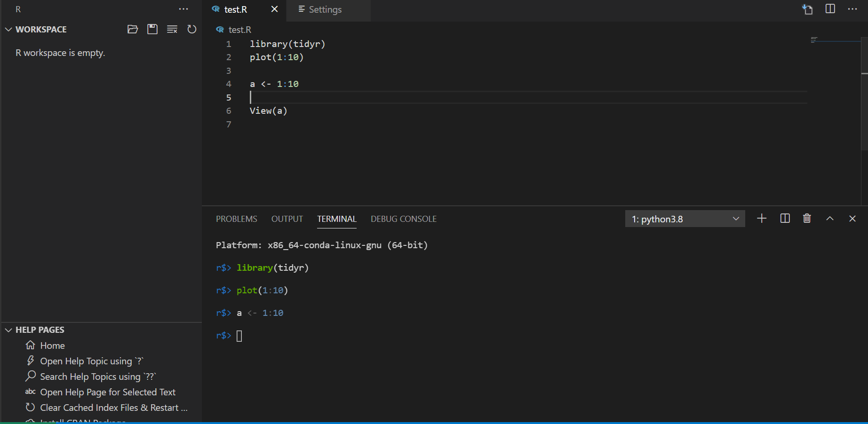
Task: Select Search Help Topics using ??
Action: click(x=98, y=377)
